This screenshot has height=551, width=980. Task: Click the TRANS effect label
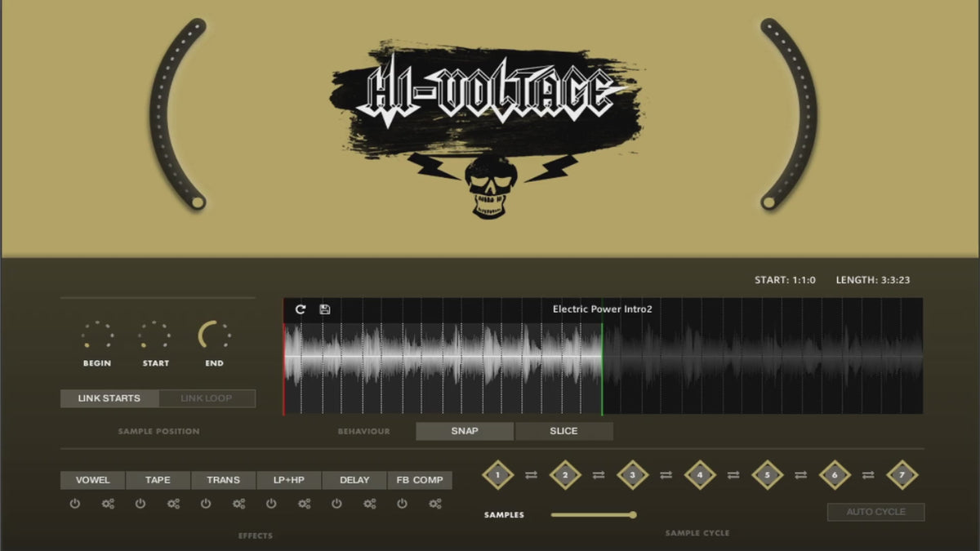(223, 480)
